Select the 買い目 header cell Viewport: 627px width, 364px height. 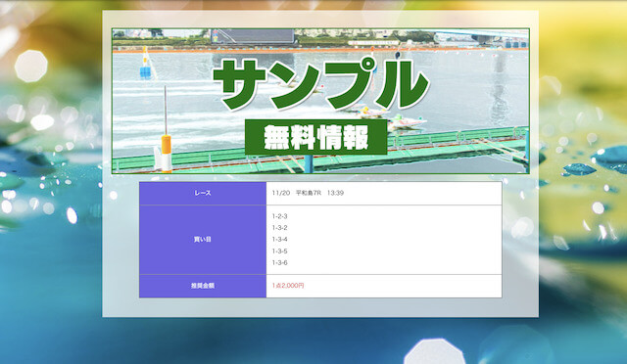click(203, 240)
